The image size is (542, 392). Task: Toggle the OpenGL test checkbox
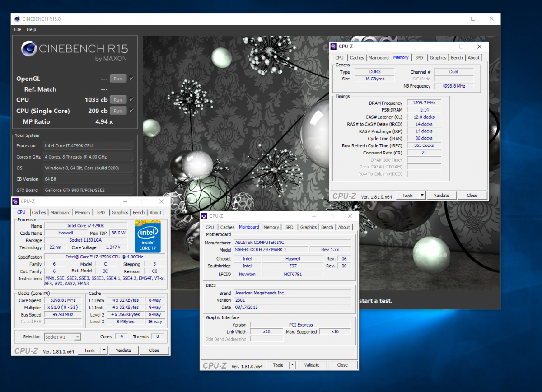point(131,79)
